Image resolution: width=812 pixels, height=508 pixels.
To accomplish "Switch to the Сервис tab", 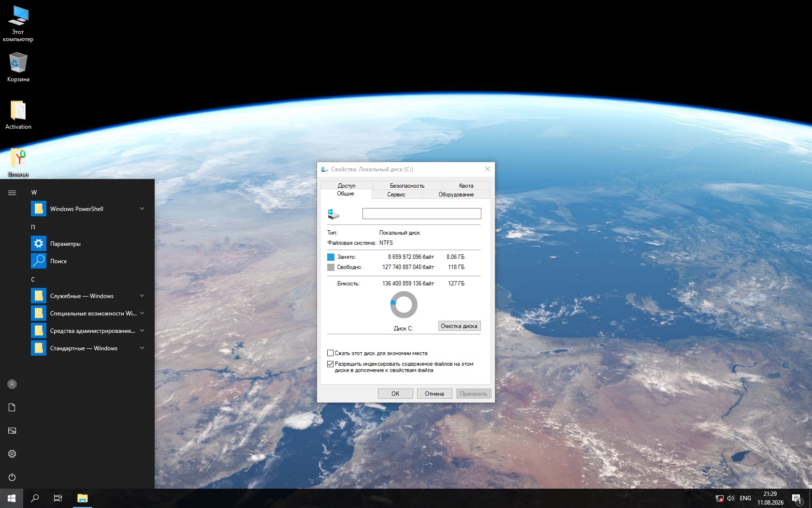I will [396, 194].
